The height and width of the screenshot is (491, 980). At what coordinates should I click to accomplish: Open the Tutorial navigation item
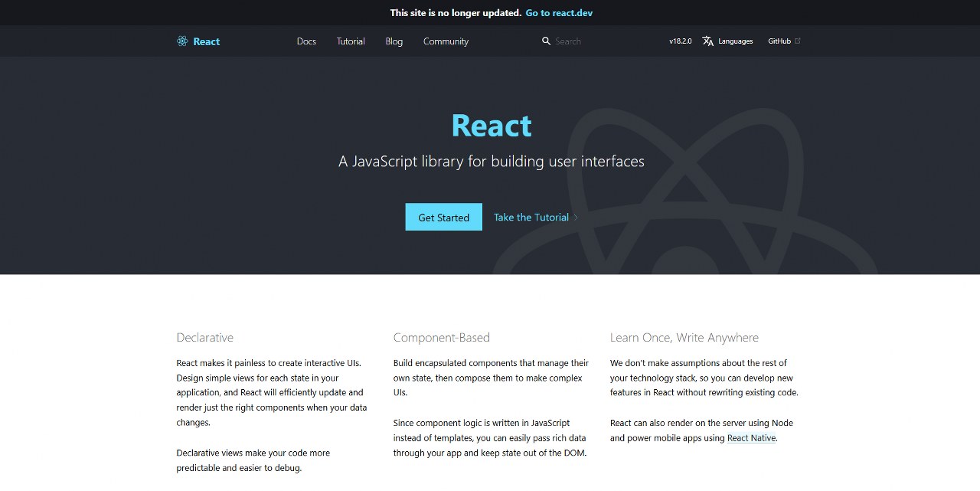coord(351,41)
